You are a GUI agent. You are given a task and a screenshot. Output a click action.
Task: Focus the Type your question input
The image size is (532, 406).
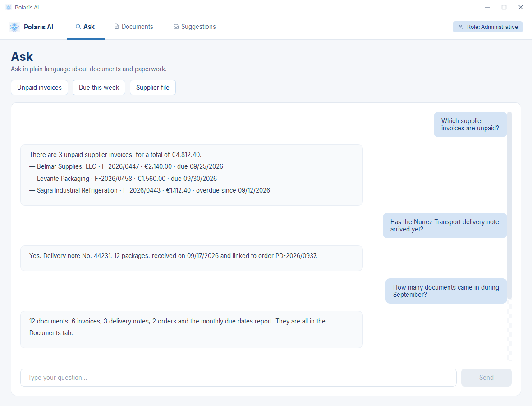pos(238,378)
